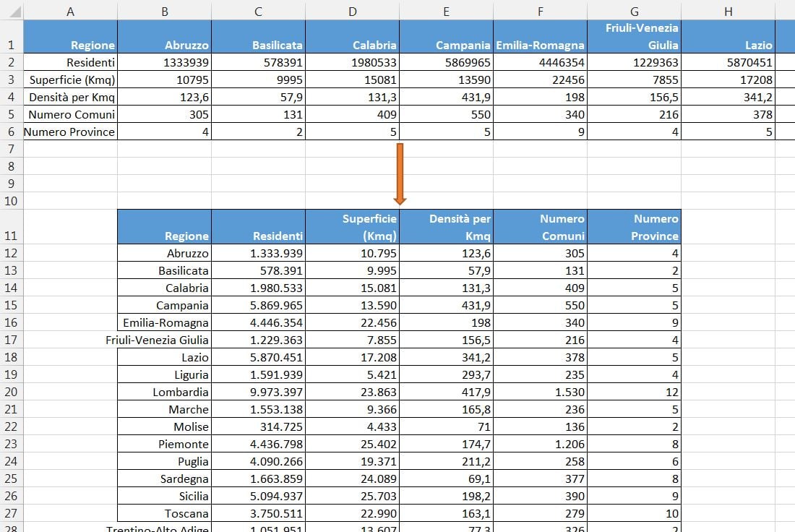Select row 11 header
795x532 pixels.
11,227
